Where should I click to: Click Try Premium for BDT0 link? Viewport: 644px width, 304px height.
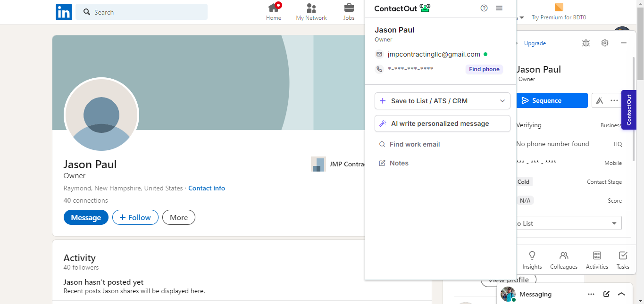[559, 17]
